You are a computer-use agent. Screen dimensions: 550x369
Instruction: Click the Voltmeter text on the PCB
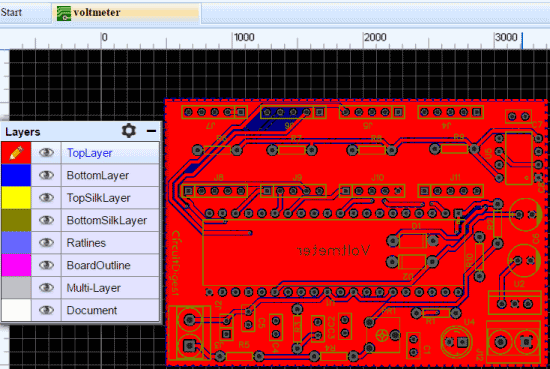pos(333,250)
